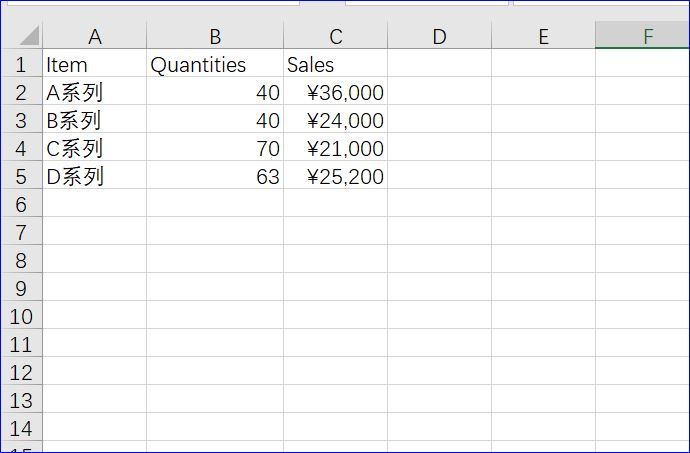Click the quantity cell containing 63
Screen dimensions: 690x453
(215, 177)
